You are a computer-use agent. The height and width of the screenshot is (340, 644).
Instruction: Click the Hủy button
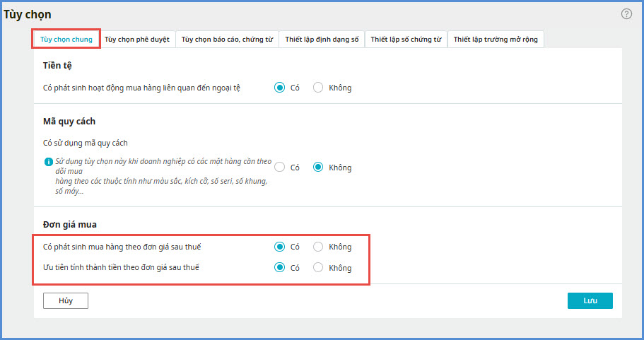(66, 300)
